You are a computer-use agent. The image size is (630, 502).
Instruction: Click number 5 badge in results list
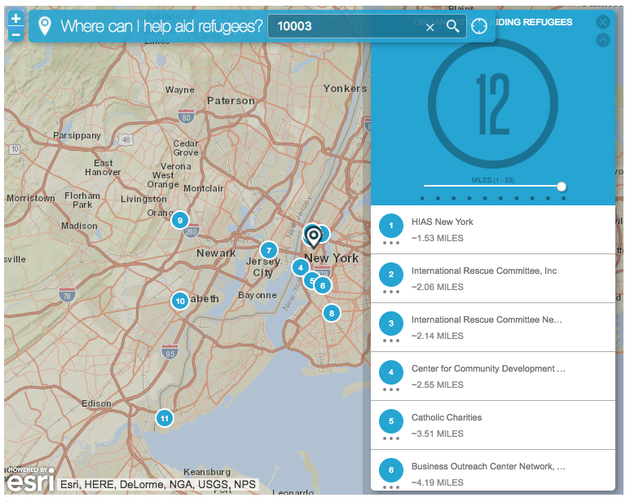click(391, 421)
